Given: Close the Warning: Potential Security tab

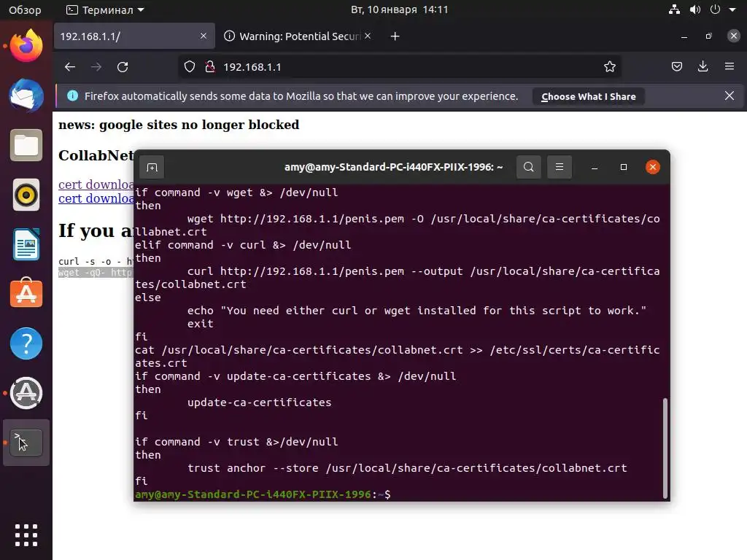Looking at the screenshot, I should [368, 36].
